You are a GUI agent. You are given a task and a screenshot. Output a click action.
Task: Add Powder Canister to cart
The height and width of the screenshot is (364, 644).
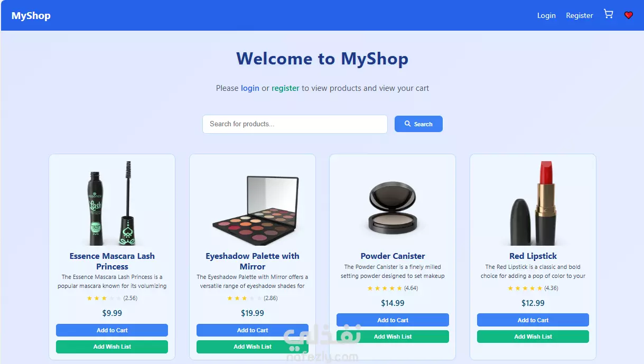393,320
